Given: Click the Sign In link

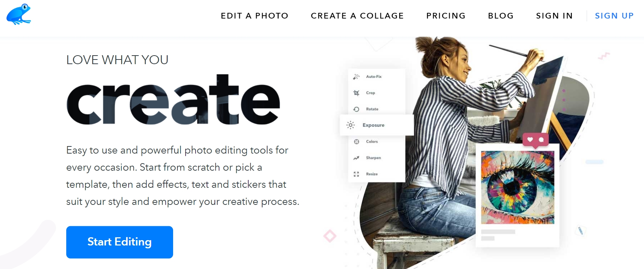Looking at the screenshot, I should [554, 16].
